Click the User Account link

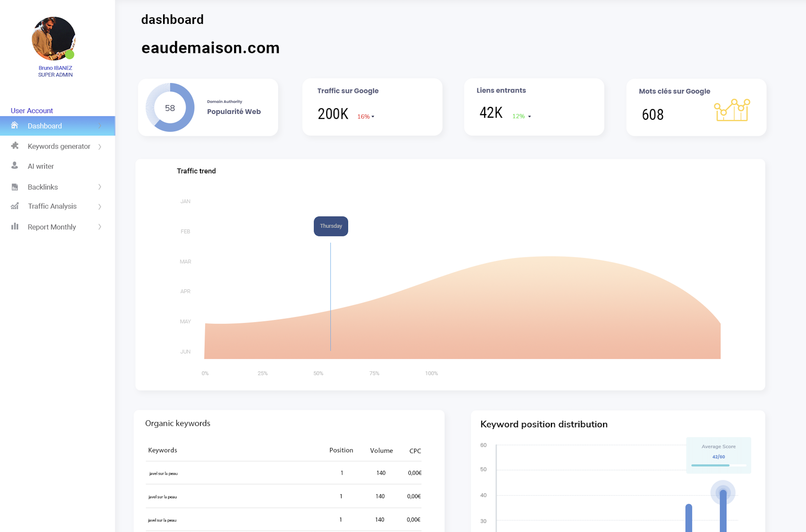point(32,111)
